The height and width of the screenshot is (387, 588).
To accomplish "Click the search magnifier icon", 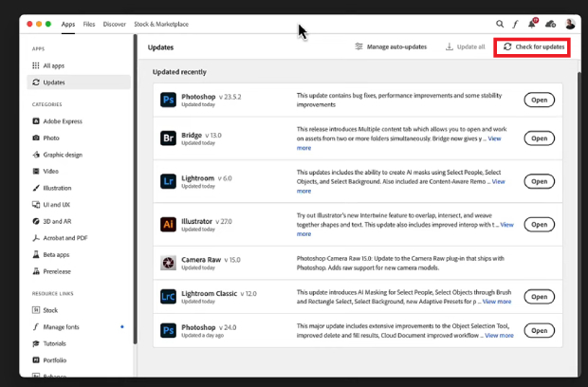I will pos(500,23).
